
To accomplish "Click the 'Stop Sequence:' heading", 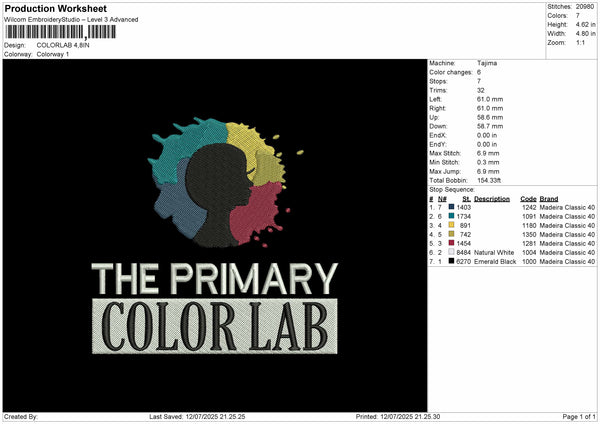I will click(x=452, y=189).
